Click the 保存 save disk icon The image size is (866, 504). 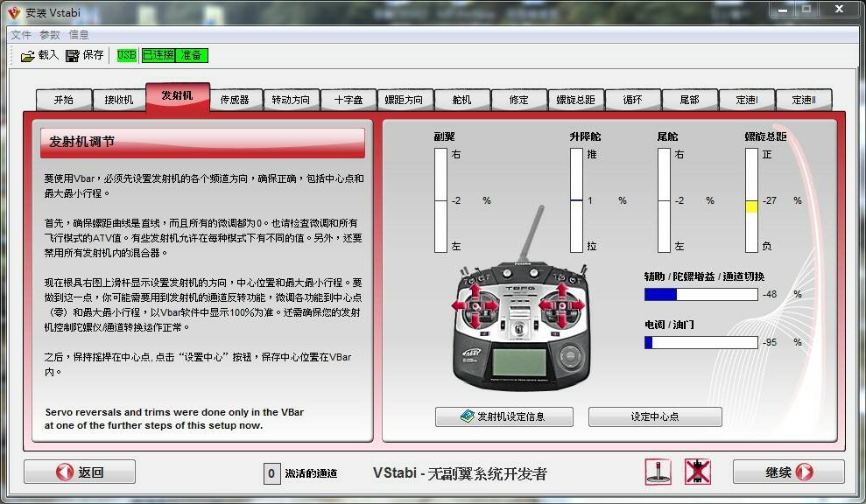point(73,56)
